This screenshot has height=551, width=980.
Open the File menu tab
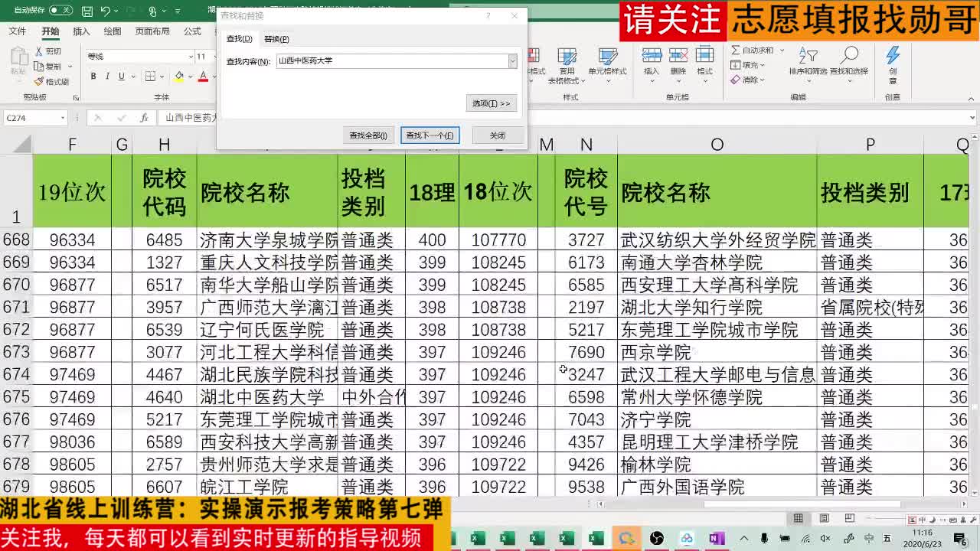17,31
